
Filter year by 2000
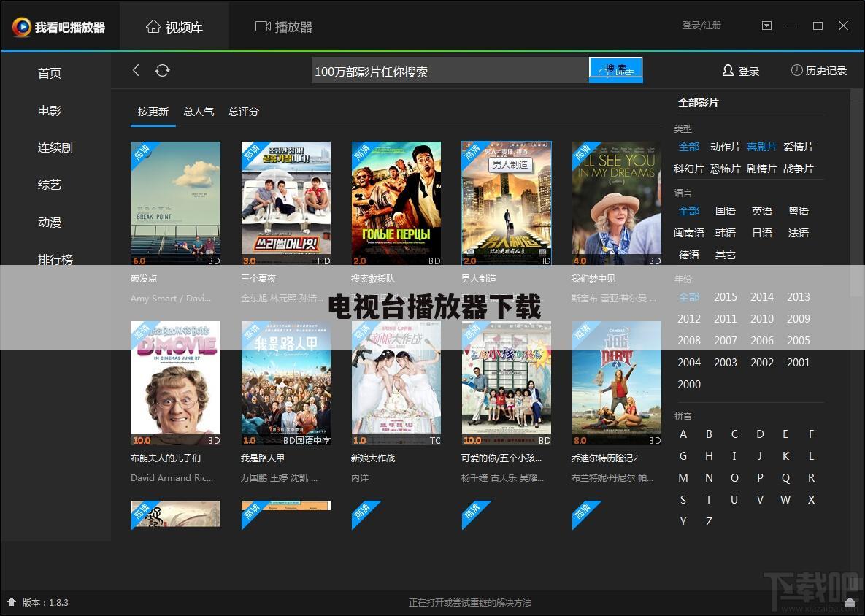coord(688,385)
